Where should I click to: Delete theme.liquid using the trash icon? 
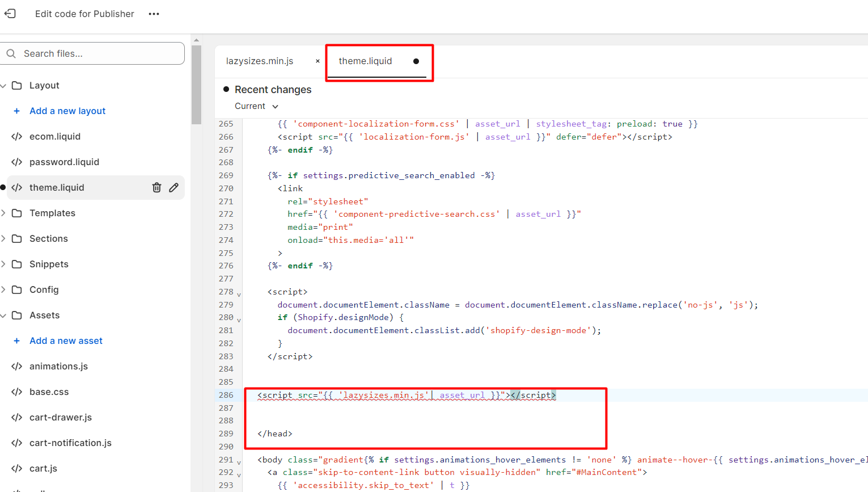pos(157,187)
